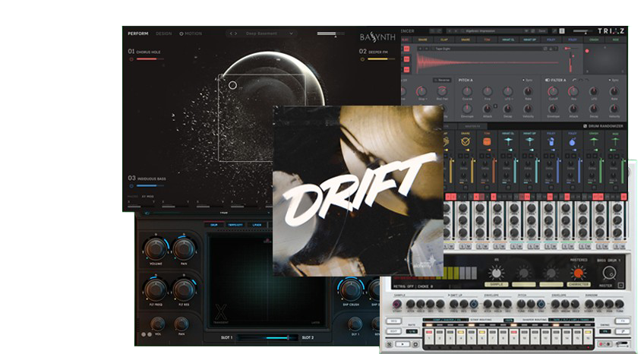The height and width of the screenshot is (354, 644).
Task: Select the first blue Foley shaker icon
Action: [551, 141]
